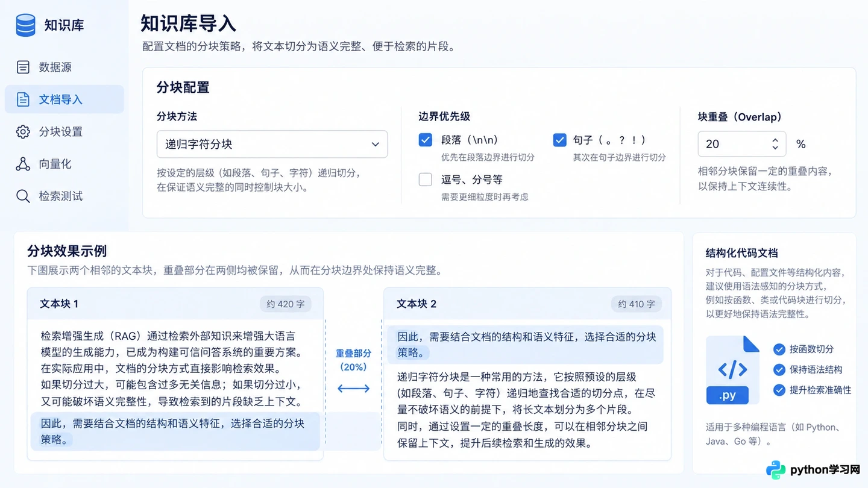Screen dimensions: 868x488
Task: Switch to 检索测试 in sidebar
Action: (64, 196)
